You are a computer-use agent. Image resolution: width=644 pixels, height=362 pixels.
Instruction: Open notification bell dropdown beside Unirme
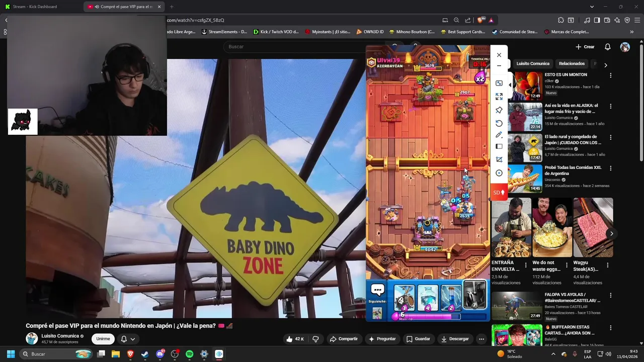(128, 339)
